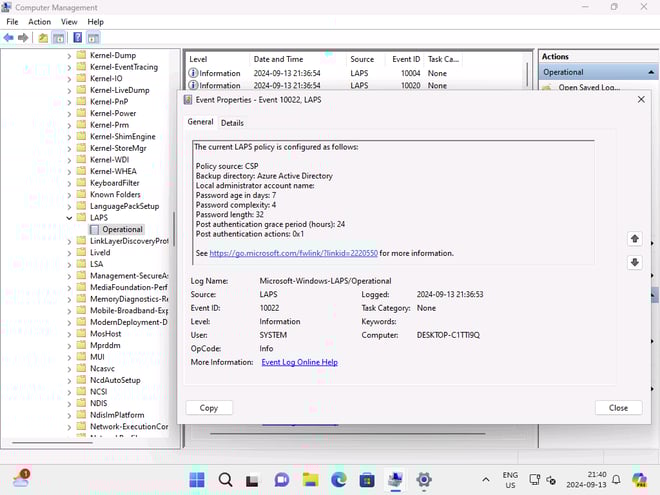Expand the MUI tree node

pos(69,357)
